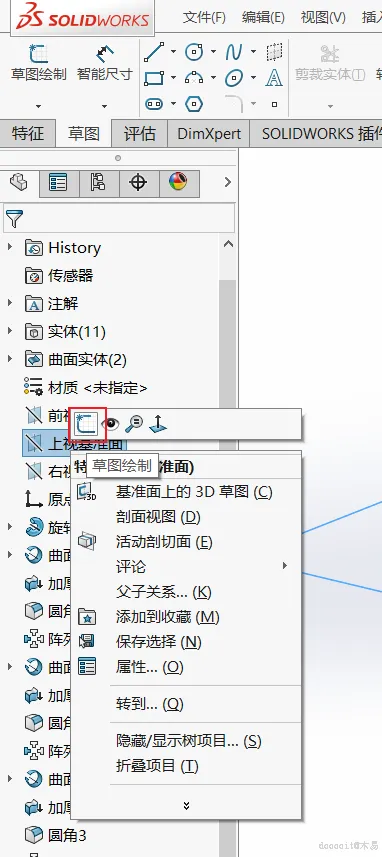This screenshot has height=857, width=382.
Task: Expand the 注解 tree node
Action: (x=9, y=303)
